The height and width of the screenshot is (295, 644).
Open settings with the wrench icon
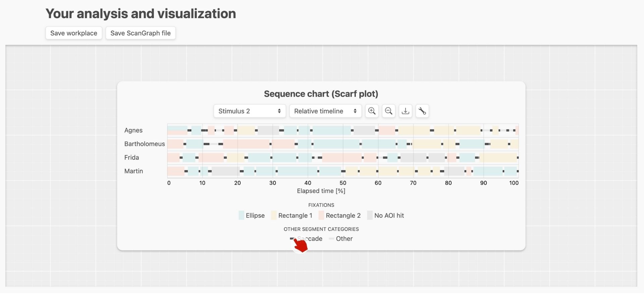pyautogui.click(x=422, y=111)
